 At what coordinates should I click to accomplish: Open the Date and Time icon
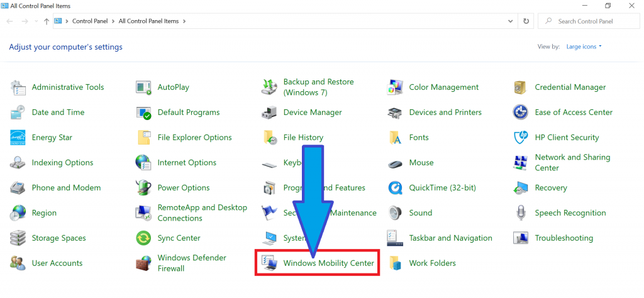tap(18, 113)
